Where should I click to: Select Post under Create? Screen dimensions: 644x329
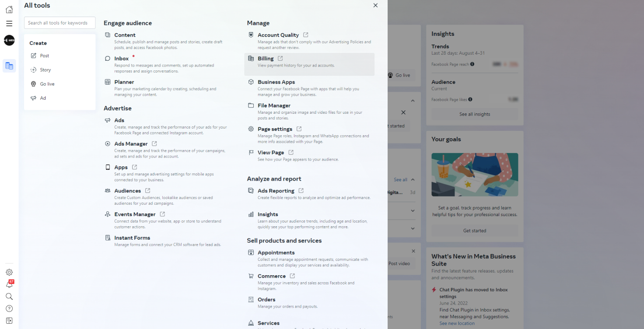[44, 56]
